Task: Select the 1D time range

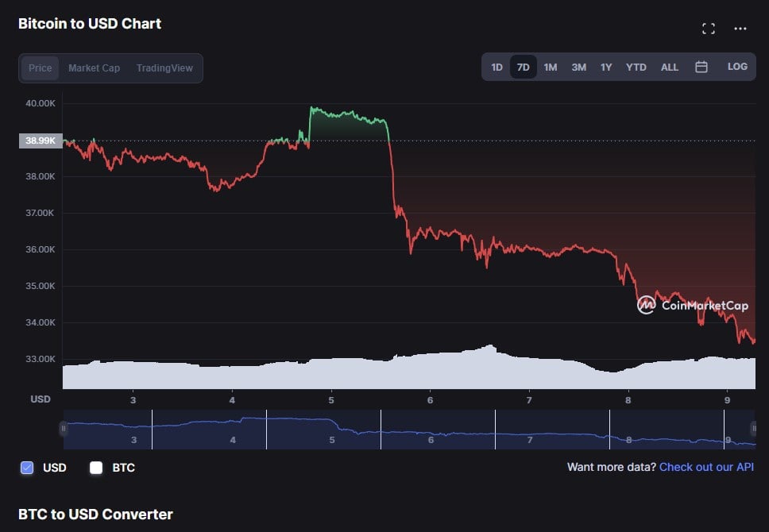Action: [x=497, y=67]
